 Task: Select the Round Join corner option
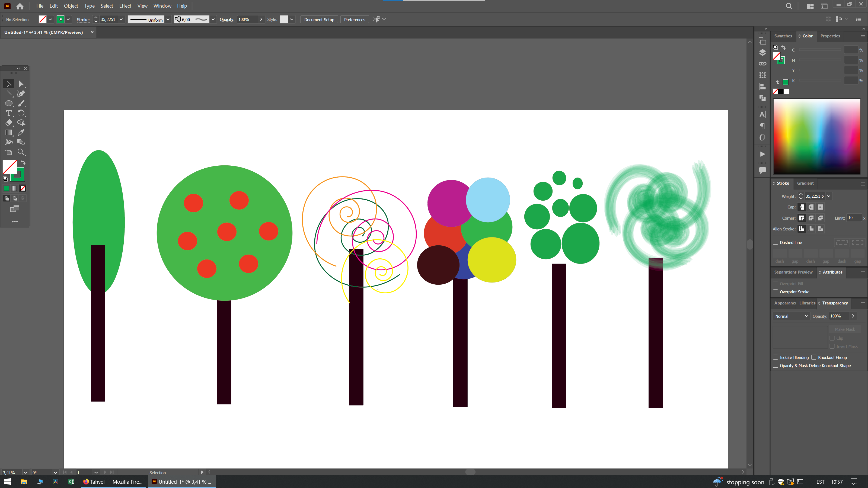[811, 218]
